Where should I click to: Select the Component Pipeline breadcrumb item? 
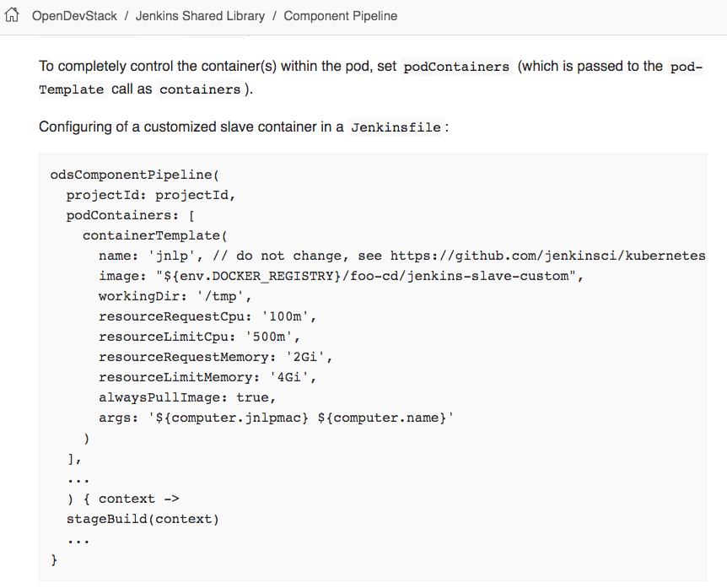tap(340, 15)
